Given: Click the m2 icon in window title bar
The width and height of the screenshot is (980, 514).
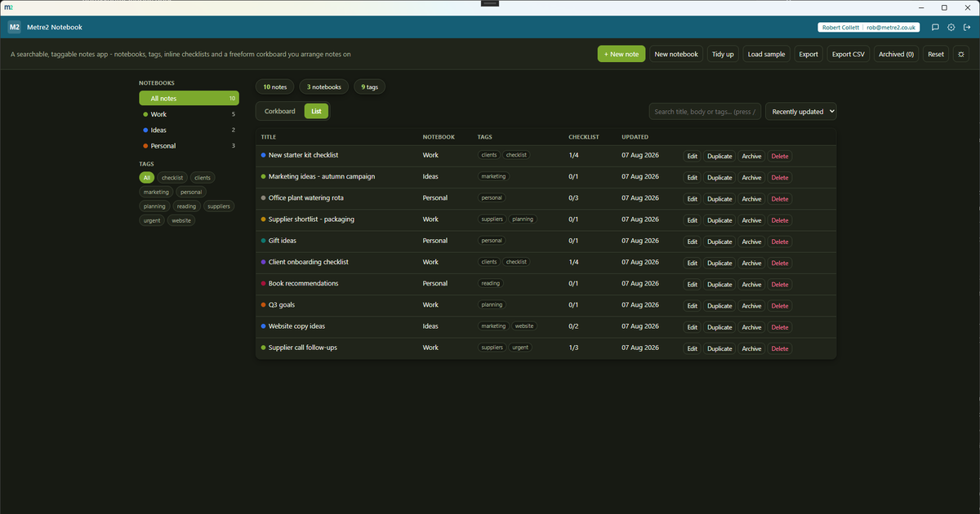Looking at the screenshot, I should tap(7, 7).
